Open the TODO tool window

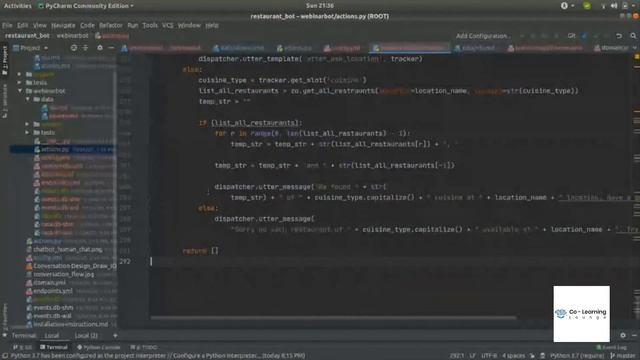click(x=144, y=347)
